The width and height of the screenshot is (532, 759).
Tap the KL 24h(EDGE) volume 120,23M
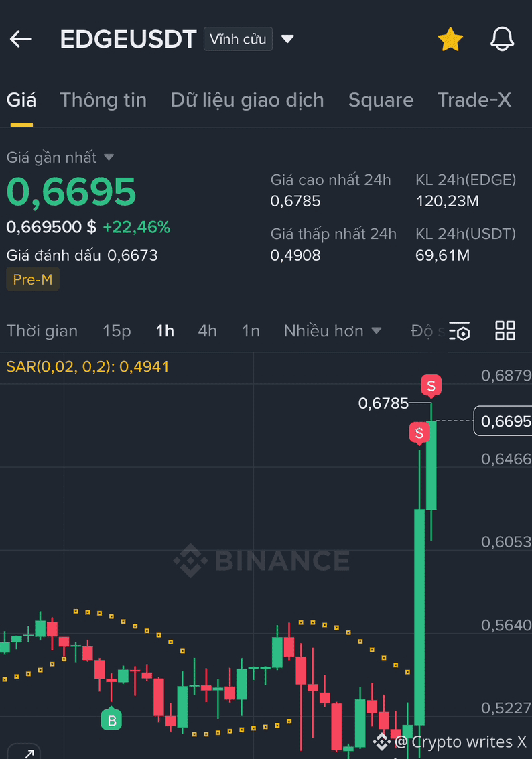[448, 201]
